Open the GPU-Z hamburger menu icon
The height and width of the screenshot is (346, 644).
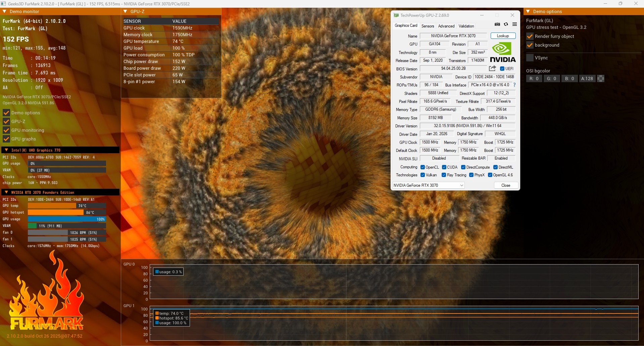[x=514, y=24]
